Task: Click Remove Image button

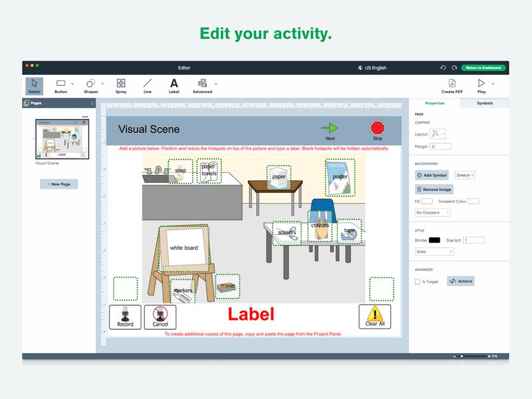Action: pos(434,190)
